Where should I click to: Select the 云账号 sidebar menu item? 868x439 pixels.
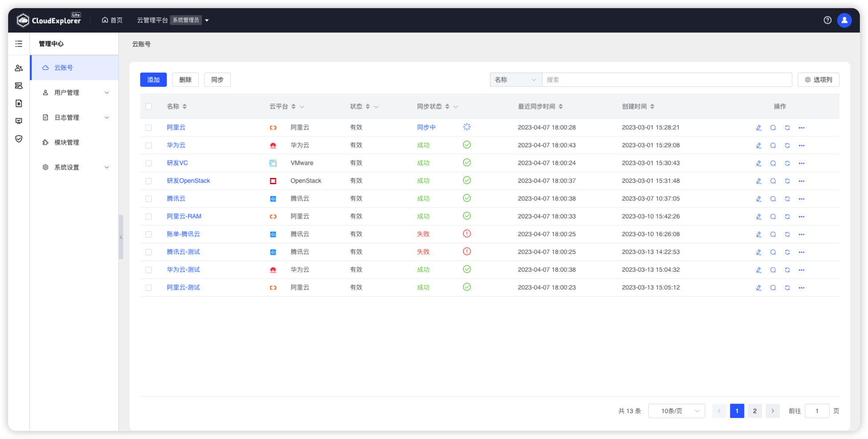[62, 67]
